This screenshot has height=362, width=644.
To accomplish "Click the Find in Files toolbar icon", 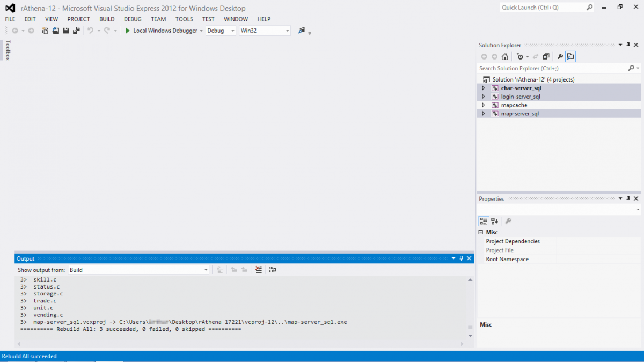I will tap(302, 31).
